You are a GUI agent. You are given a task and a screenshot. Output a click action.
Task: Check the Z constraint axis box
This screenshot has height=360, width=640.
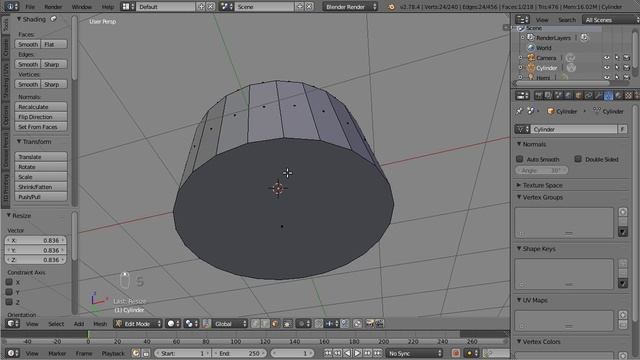click(x=9, y=302)
